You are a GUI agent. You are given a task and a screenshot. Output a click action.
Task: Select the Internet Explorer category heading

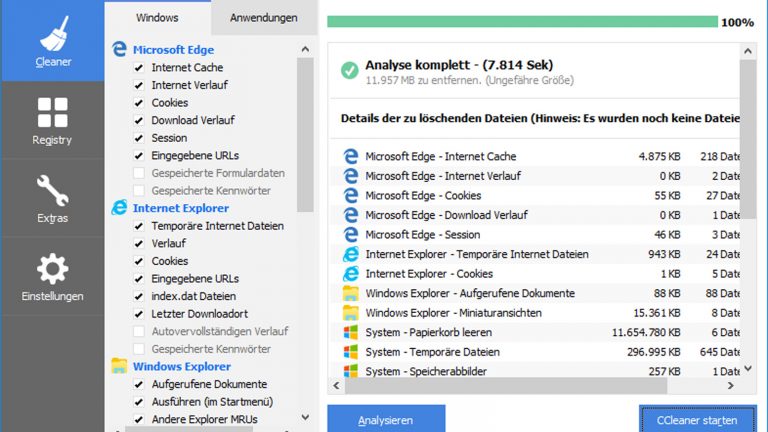(181, 208)
